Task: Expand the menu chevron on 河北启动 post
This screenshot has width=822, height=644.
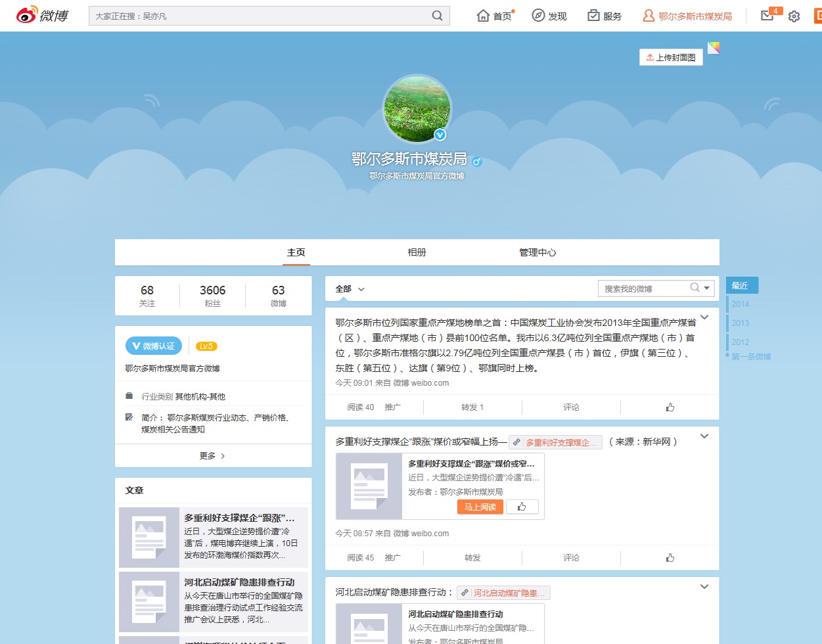Action: click(704, 587)
